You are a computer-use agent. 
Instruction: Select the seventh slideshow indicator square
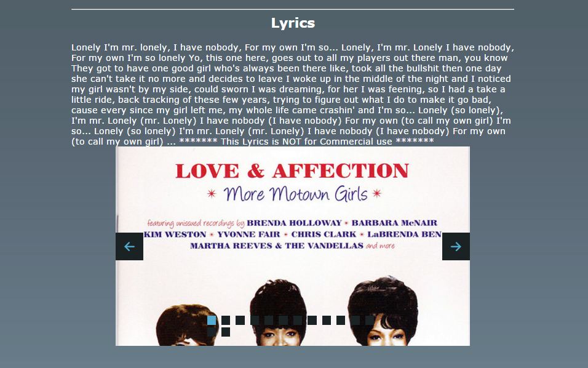click(x=298, y=321)
